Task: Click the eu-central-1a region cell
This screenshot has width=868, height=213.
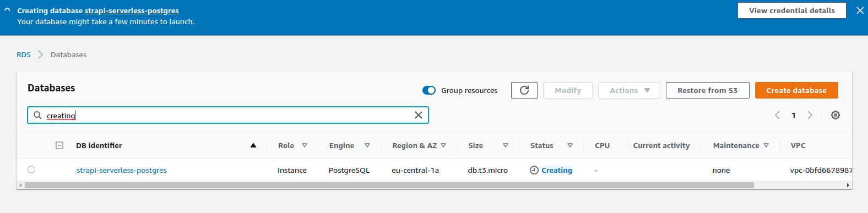Action: click(415, 170)
